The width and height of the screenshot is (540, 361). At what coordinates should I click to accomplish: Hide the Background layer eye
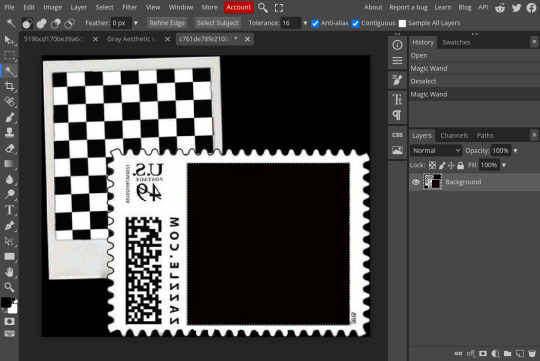pyautogui.click(x=416, y=182)
